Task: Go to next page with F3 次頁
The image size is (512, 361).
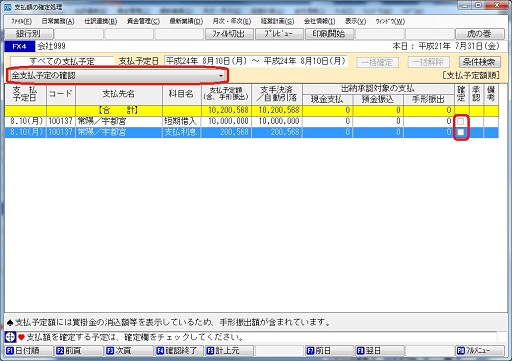Action: pyautogui.click(x=129, y=350)
